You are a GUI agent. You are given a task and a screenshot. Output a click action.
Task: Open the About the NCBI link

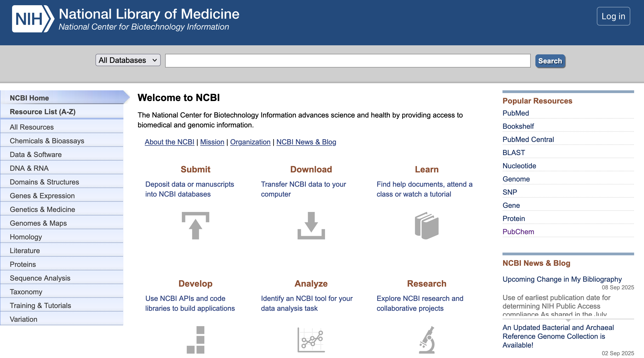pyautogui.click(x=170, y=142)
